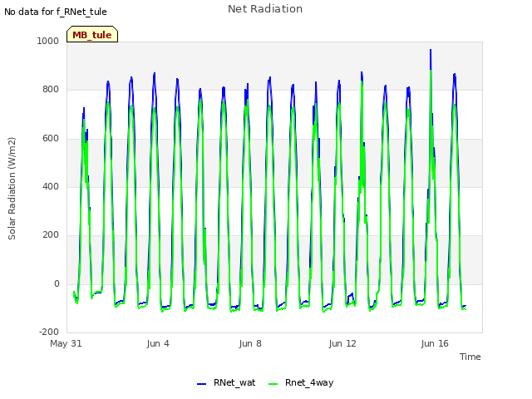Click the Net Radiation chart title

[x=265, y=9]
